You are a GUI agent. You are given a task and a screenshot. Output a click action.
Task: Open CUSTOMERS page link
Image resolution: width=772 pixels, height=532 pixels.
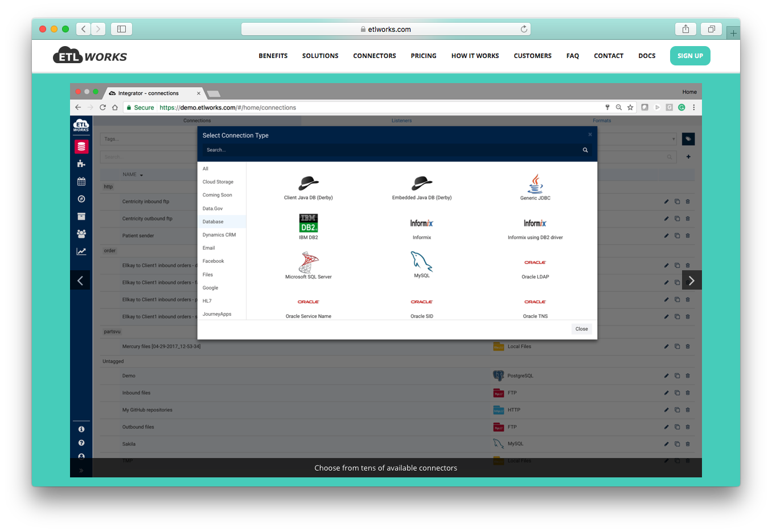coord(532,56)
